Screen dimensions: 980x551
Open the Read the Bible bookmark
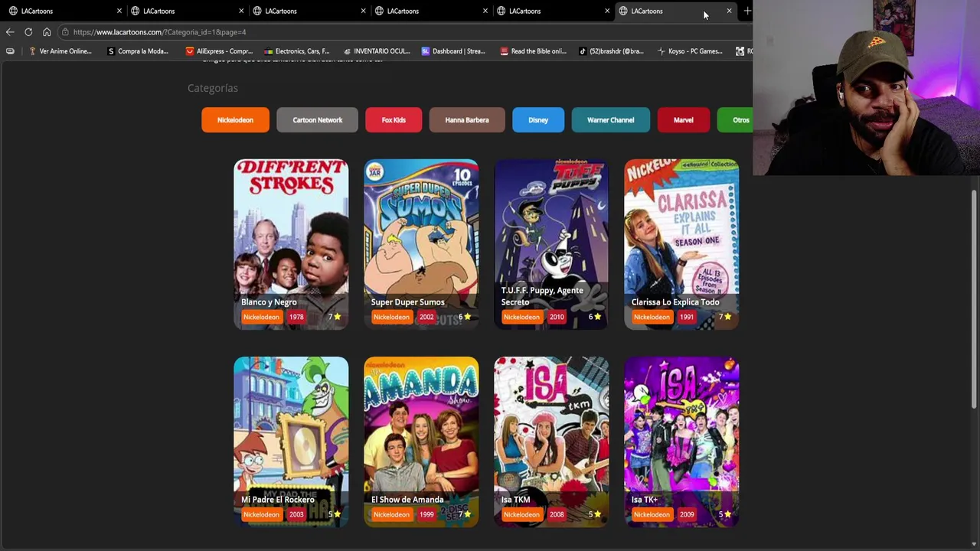[x=533, y=51]
